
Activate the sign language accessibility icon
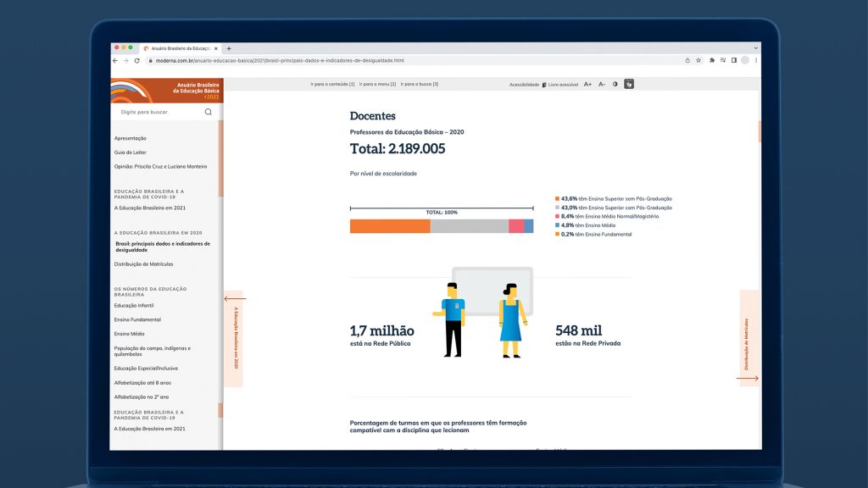(x=629, y=85)
